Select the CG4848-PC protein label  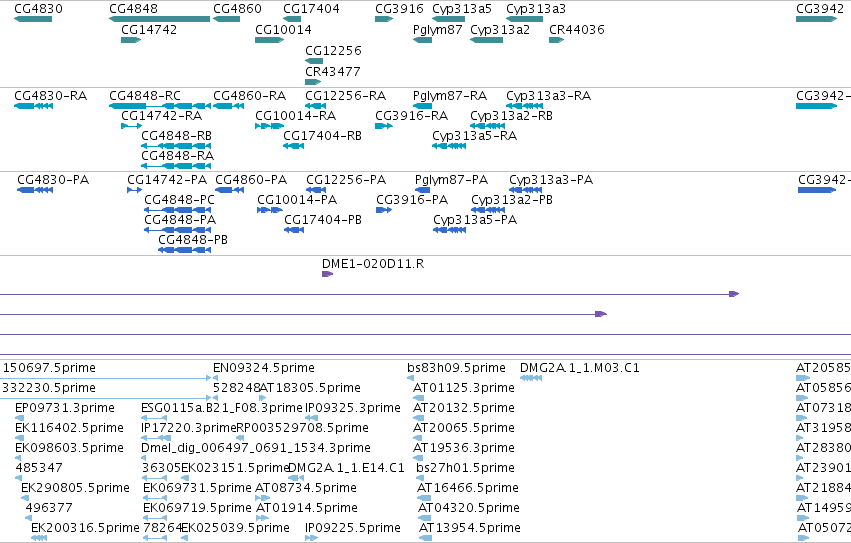pyautogui.click(x=180, y=200)
